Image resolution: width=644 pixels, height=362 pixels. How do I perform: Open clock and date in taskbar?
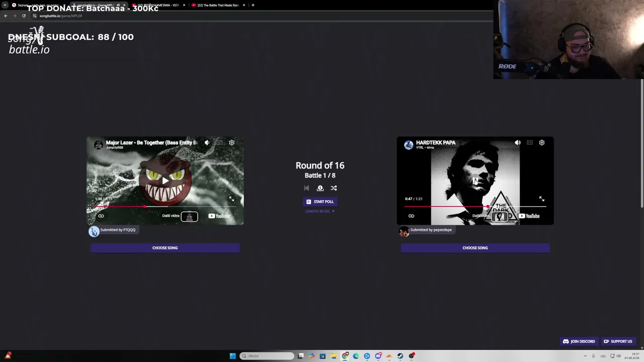click(x=631, y=356)
